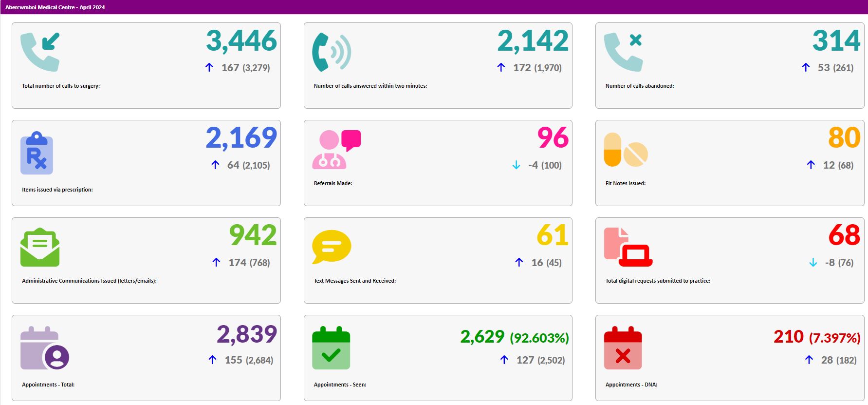Click the up arrow beside 12 (68)
The height and width of the screenshot is (405, 868).
(811, 165)
